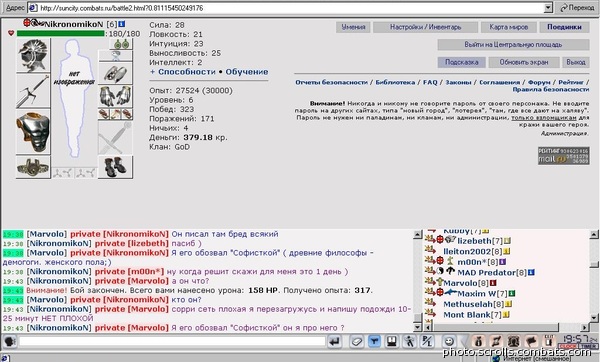Open the address bar dropdown arrow

[x=548, y=8]
